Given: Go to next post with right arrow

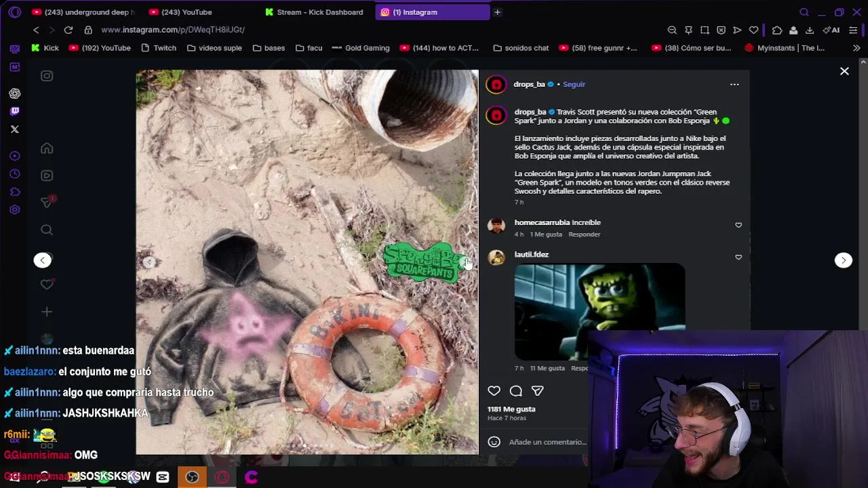Looking at the screenshot, I should point(844,260).
